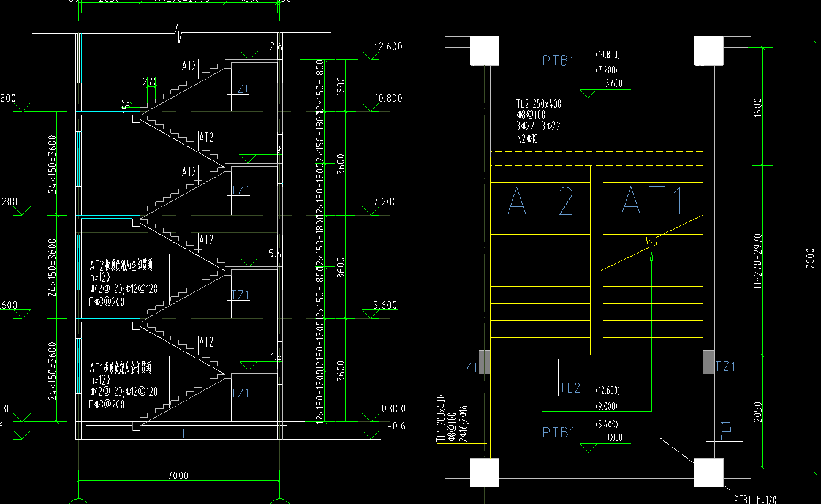Select the gray TZ1 column right of plan
This screenshot has width=821, height=504.
pyautogui.click(x=709, y=362)
